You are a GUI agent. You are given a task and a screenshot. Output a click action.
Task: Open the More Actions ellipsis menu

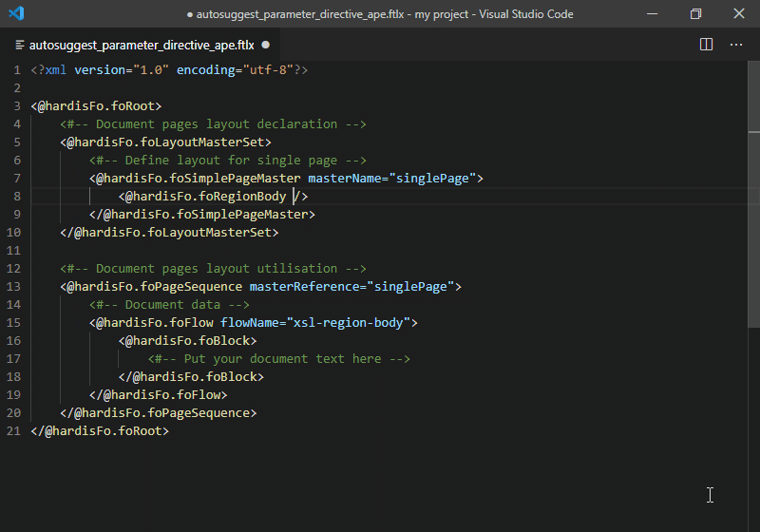[x=736, y=45]
